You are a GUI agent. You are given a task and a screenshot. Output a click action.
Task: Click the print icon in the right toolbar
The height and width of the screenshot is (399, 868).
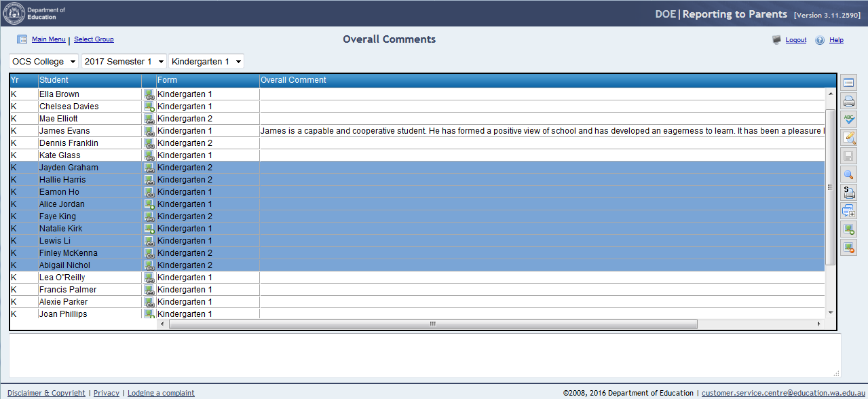[x=848, y=102]
